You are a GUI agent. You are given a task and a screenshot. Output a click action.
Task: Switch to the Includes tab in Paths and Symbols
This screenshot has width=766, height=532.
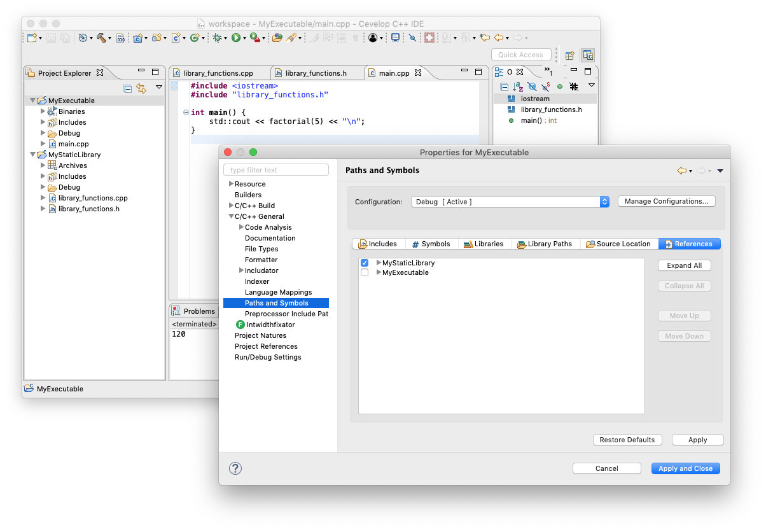tap(377, 244)
